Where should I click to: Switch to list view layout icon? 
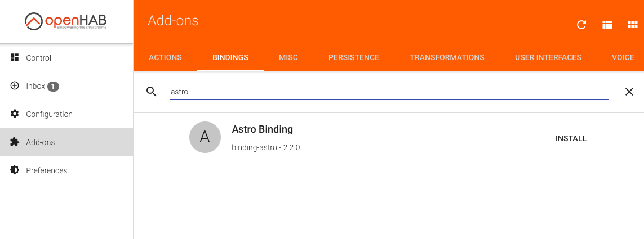click(x=607, y=25)
